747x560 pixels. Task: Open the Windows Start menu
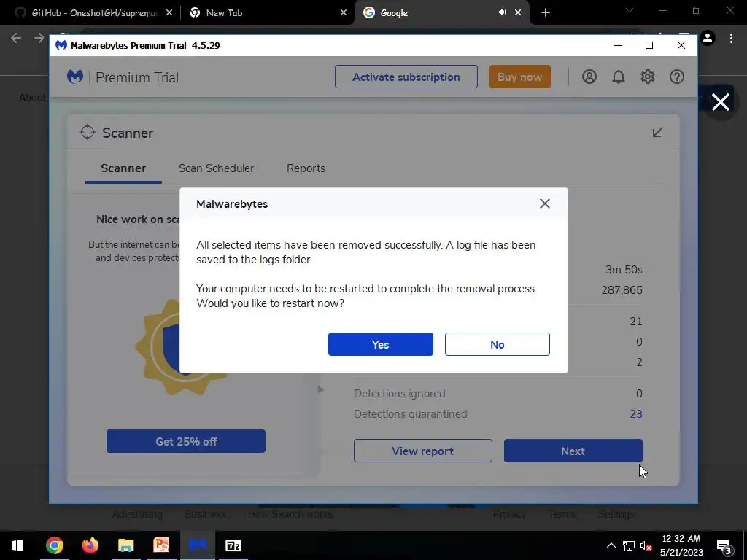[x=18, y=545]
